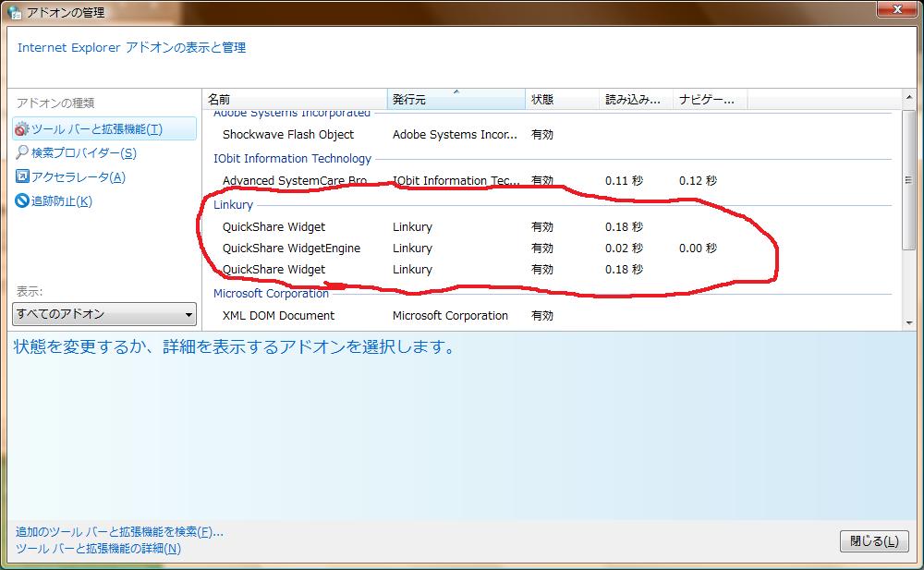This screenshot has height=570, width=924.
Task: Sort by 名前 column header
Action: pyautogui.click(x=295, y=99)
